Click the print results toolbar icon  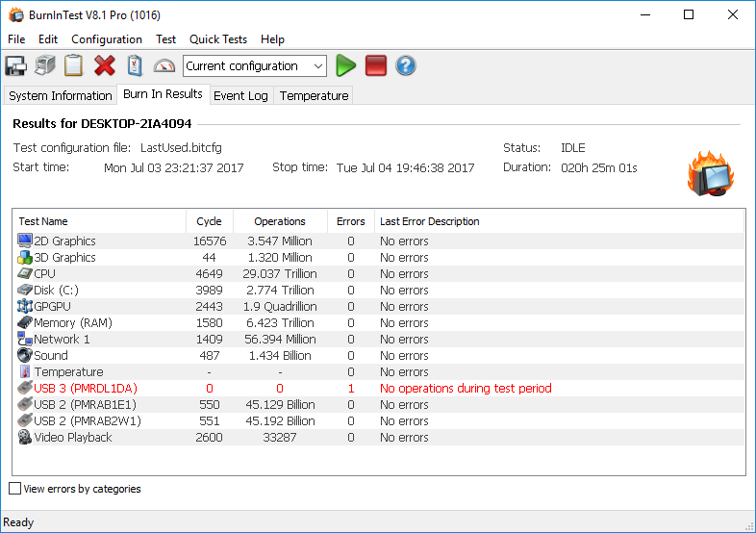pyautogui.click(x=45, y=65)
